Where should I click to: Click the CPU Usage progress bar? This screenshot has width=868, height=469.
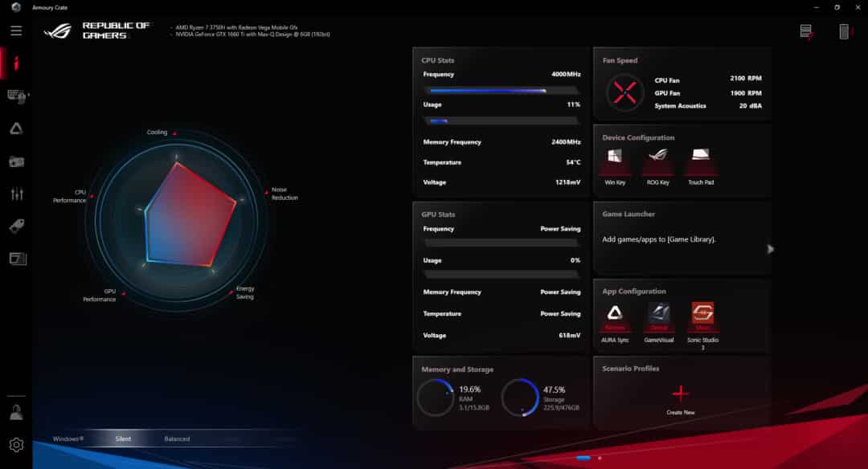coord(502,120)
